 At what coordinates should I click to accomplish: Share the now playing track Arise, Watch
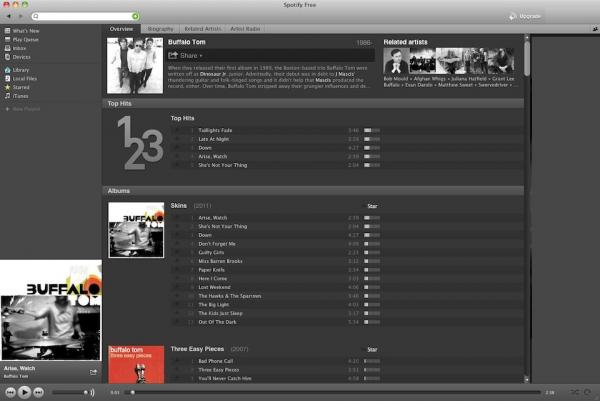(x=93, y=372)
